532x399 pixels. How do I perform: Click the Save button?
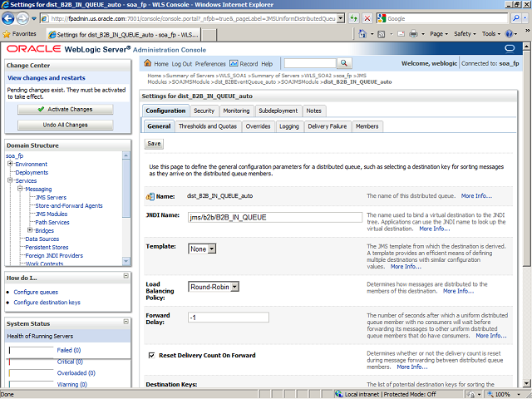pos(154,143)
